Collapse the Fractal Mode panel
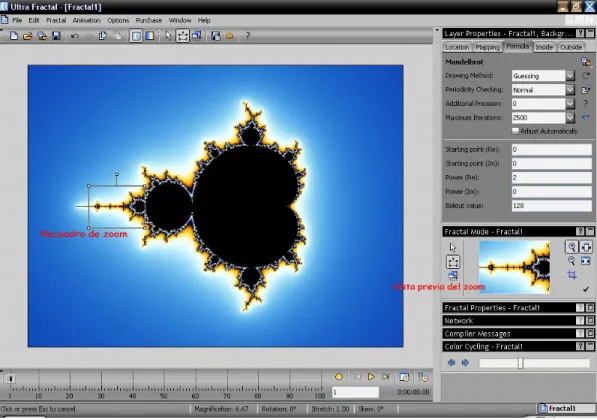This screenshot has height=420, width=597. [590, 232]
